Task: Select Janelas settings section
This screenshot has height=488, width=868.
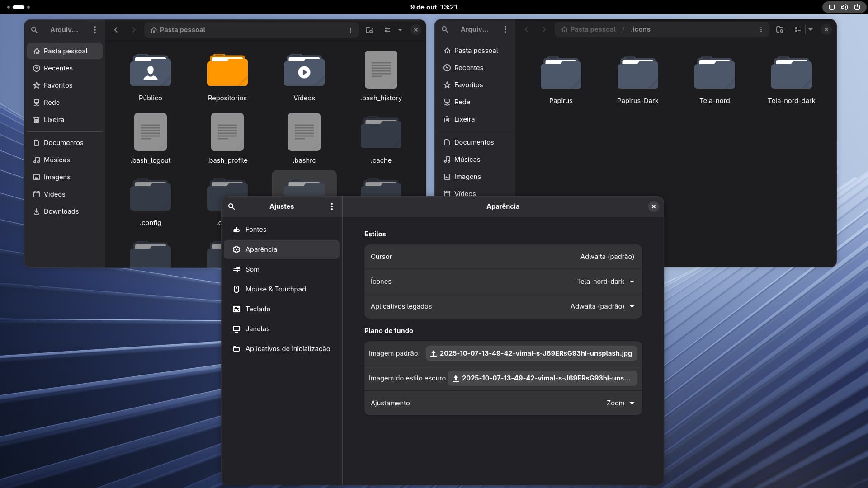Action: (x=257, y=329)
